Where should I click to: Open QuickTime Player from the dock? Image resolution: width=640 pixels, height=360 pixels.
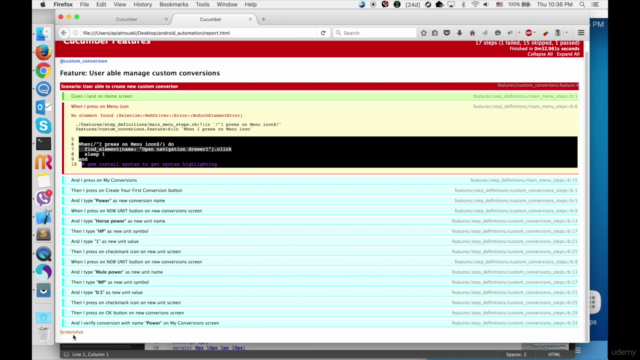[x=43, y=254]
